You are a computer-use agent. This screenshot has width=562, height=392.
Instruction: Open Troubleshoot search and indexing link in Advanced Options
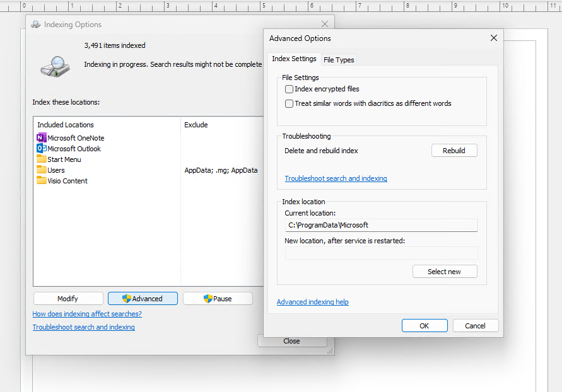[x=336, y=178]
